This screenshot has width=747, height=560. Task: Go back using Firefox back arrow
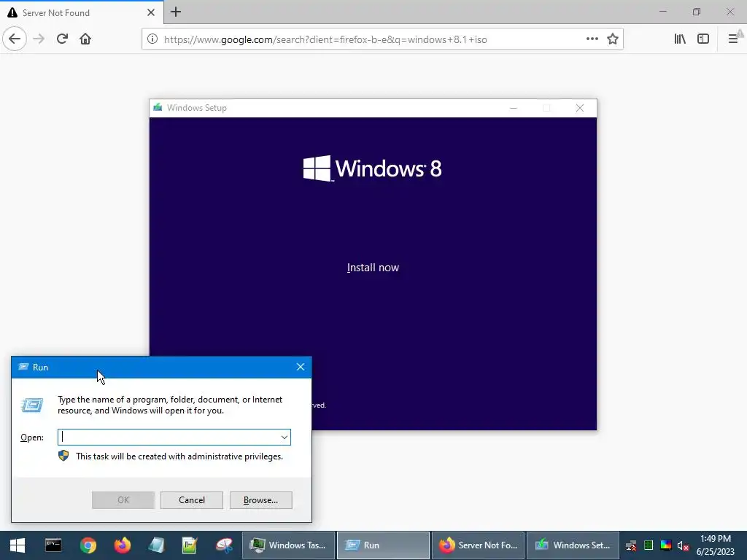(15, 39)
